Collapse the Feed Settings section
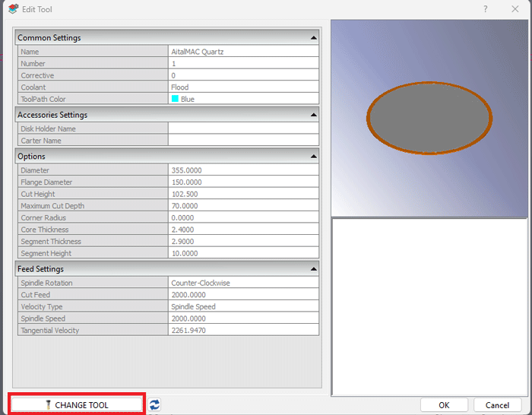 [313, 269]
